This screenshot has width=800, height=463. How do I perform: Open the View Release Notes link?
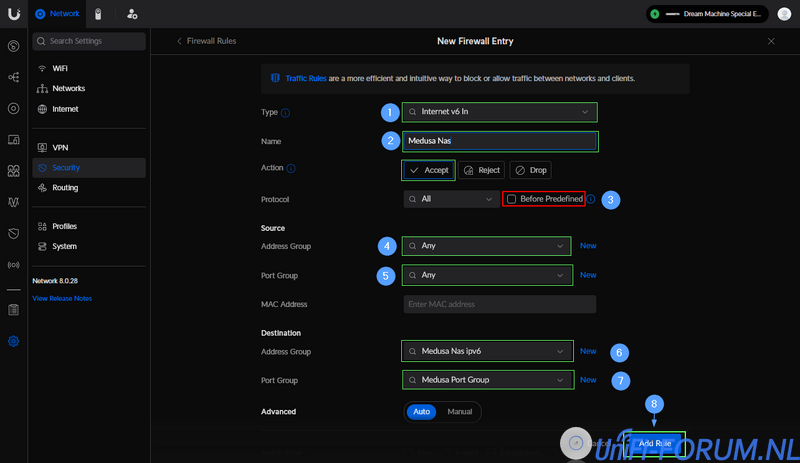tap(62, 298)
